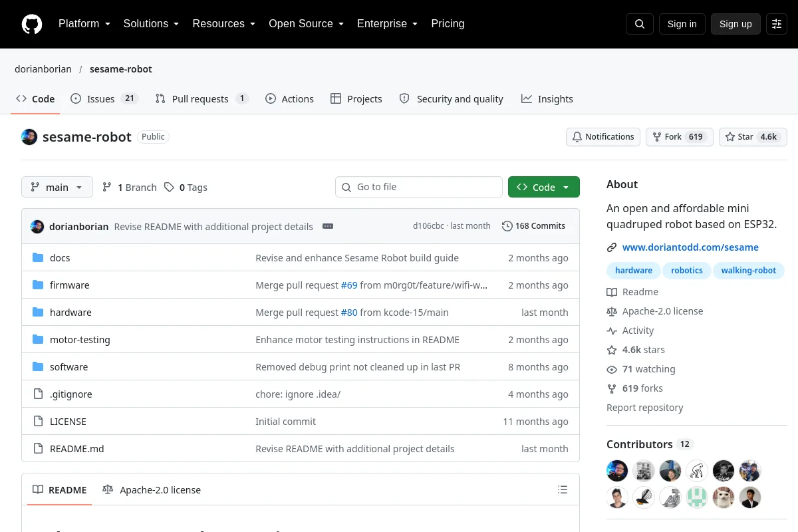Click the hardware folder icon

[x=38, y=313]
